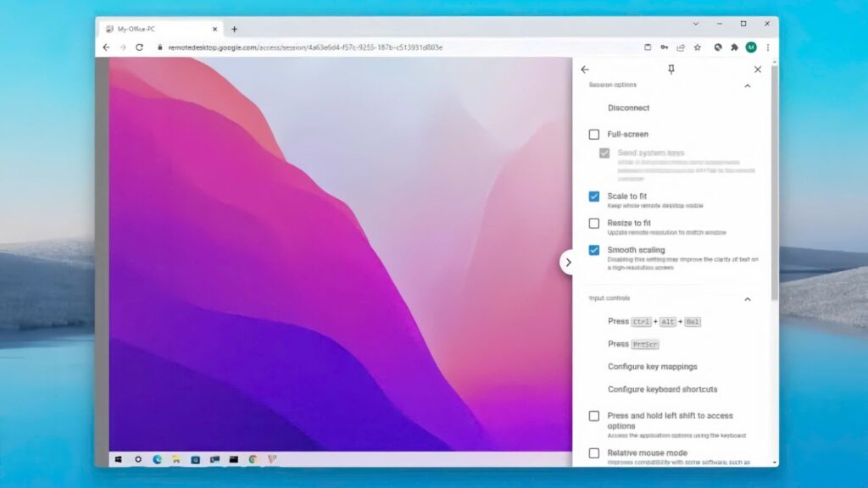This screenshot has height=488, width=868.
Task: Enable the Full-screen checkbox
Action: click(594, 135)
